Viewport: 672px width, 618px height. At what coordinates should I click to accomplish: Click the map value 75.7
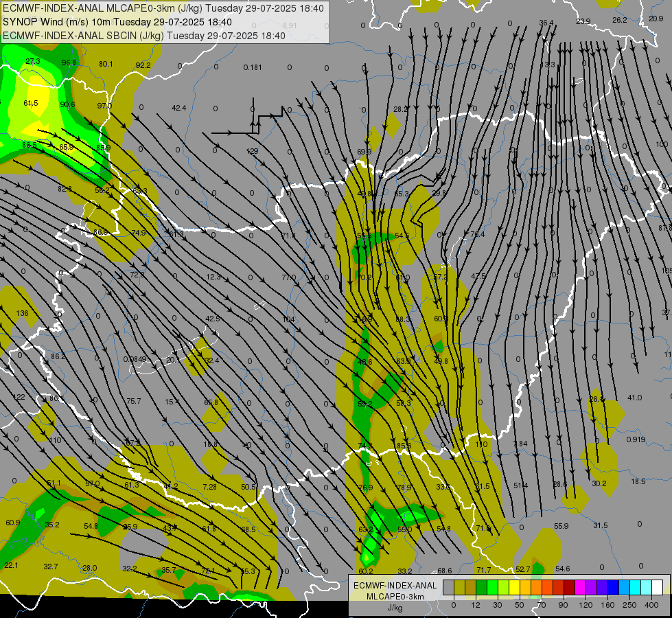pyautogui.click(x=134, y=401)
